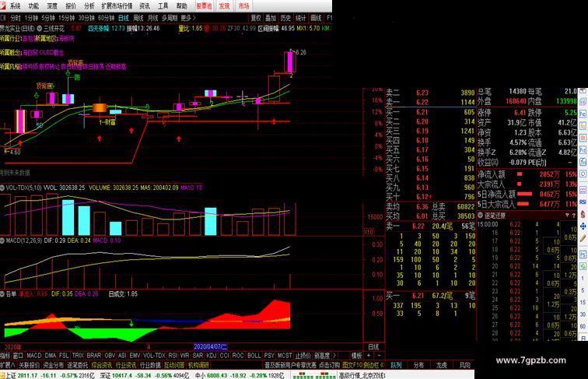
Task: Select the 30分钟 chart period
Action: click(x=86, y=18)
